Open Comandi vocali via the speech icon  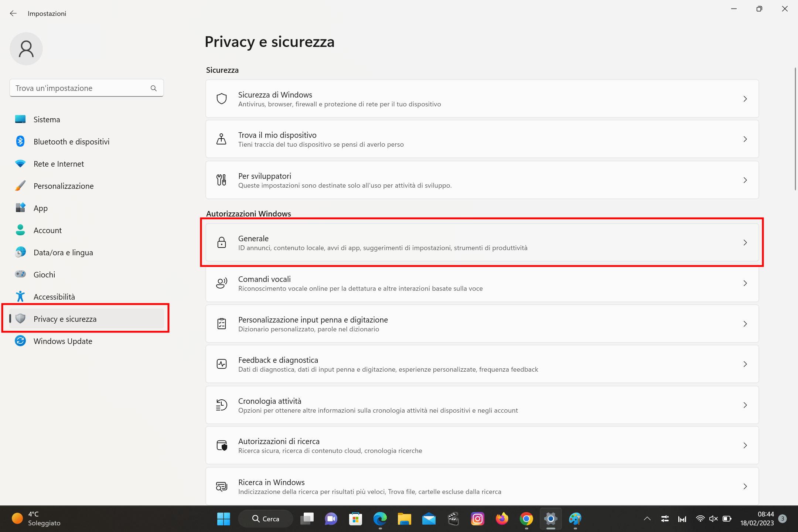pos(221,283)
